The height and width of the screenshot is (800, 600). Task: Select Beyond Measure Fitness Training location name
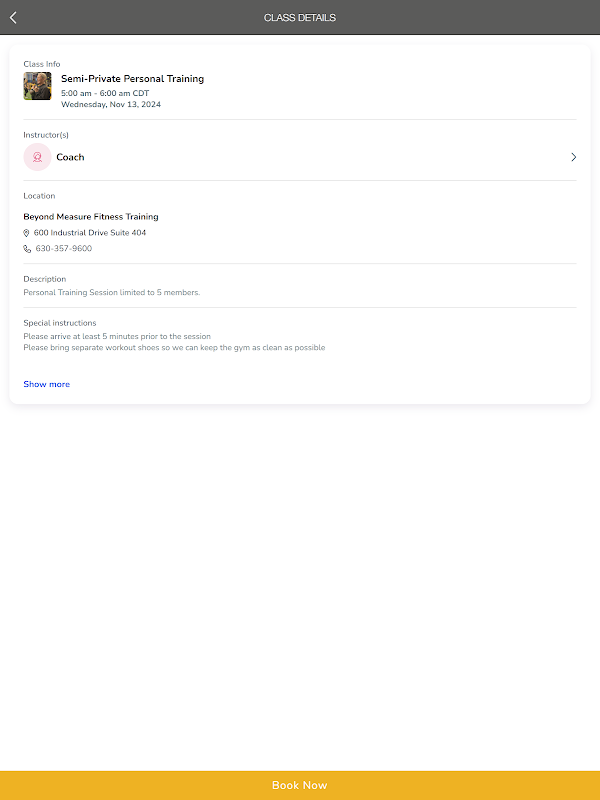pos(91,217)
